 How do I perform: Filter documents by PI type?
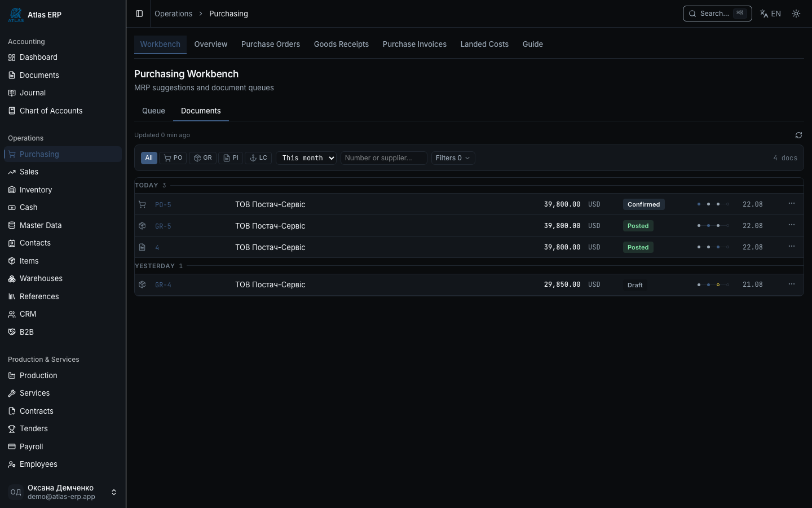[231, 158]
